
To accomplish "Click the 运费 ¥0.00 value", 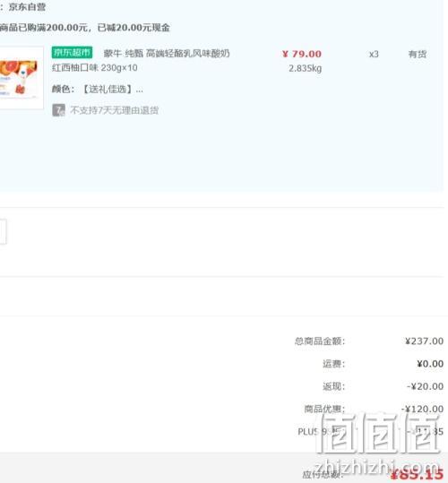I will click(430, 364).
